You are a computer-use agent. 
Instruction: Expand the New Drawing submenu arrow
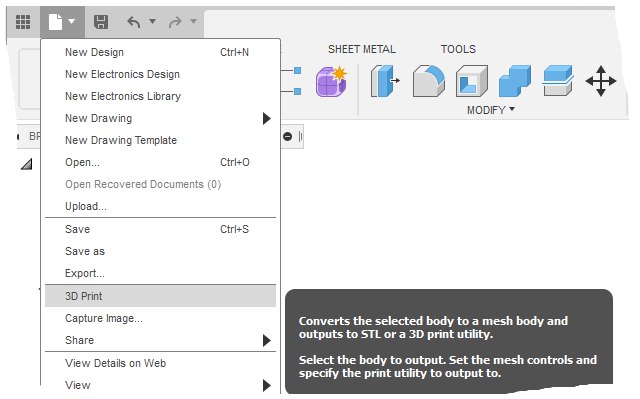click(x=267, y=118)
